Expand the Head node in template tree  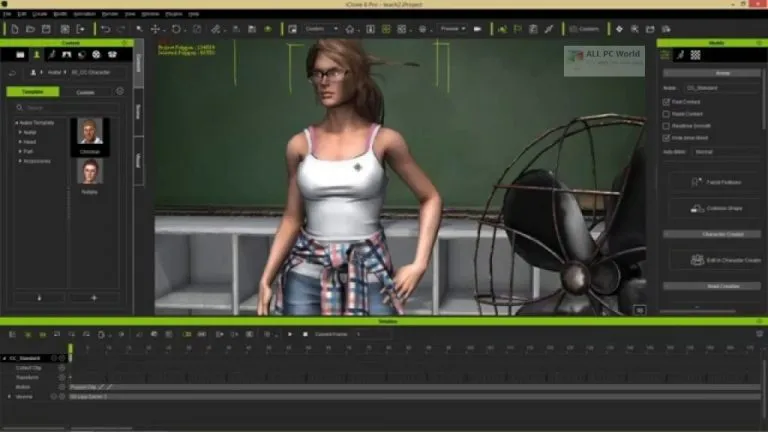(19, 141)
